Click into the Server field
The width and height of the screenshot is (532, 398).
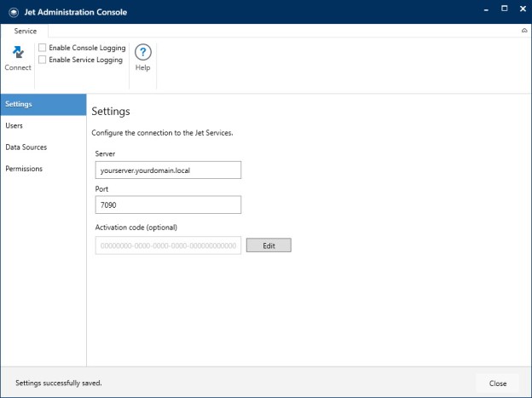pyautogui.click(x=168, y=170)
